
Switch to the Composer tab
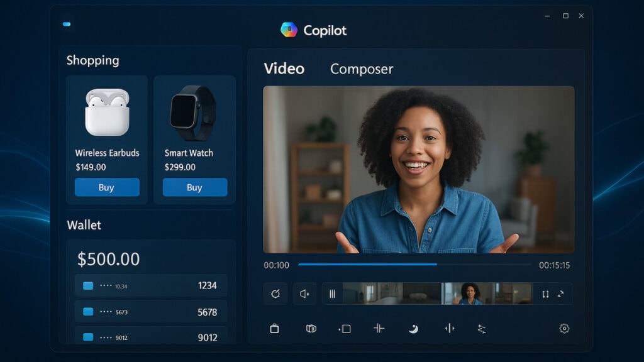click(362, 69)
